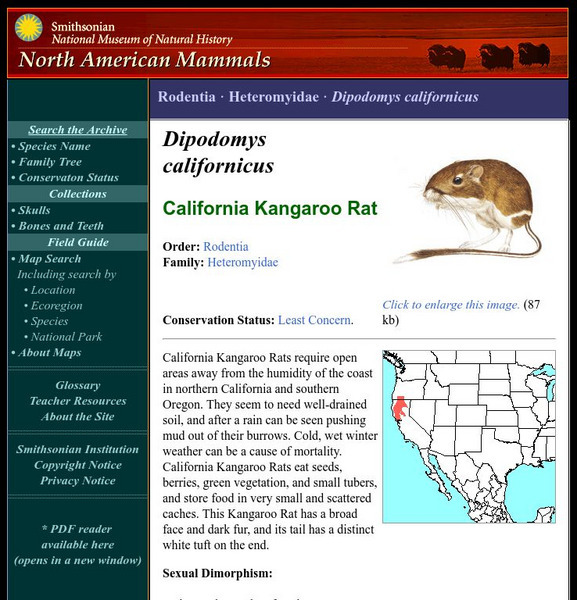Click Rodentia in the breadcrumb header

pyautogui.click(x=187, y=97)
